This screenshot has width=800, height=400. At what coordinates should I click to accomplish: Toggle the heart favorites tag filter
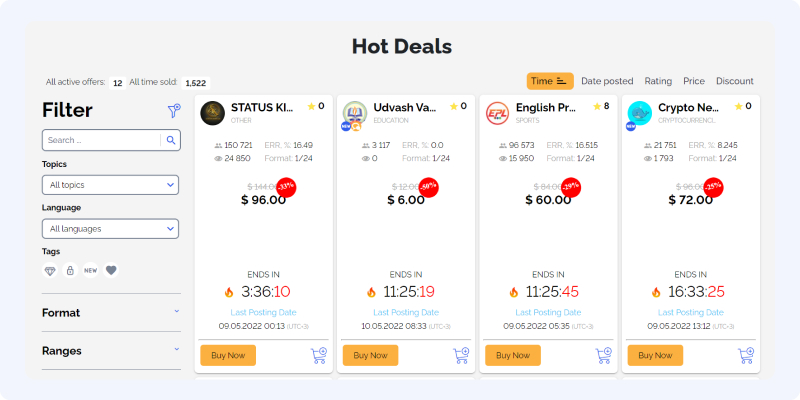point(111,270)
